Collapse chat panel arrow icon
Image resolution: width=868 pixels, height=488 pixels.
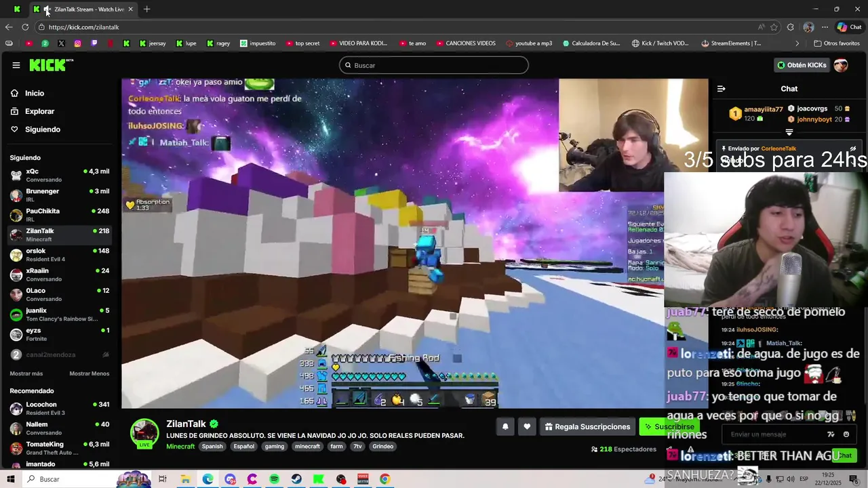(x=721, y=89)
